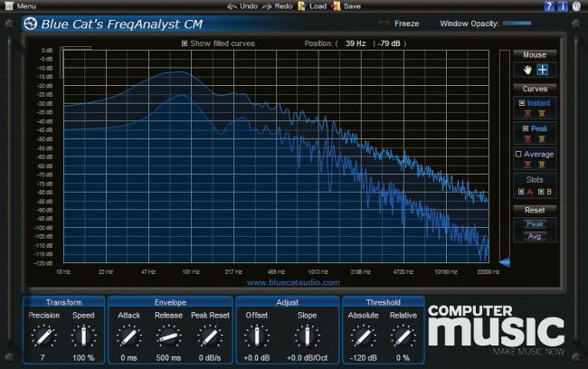The width and height of the screenshot is (588, 369).
Task: Click Release value 500 ms
Action: pyautogui.click(x=168, y=358)
